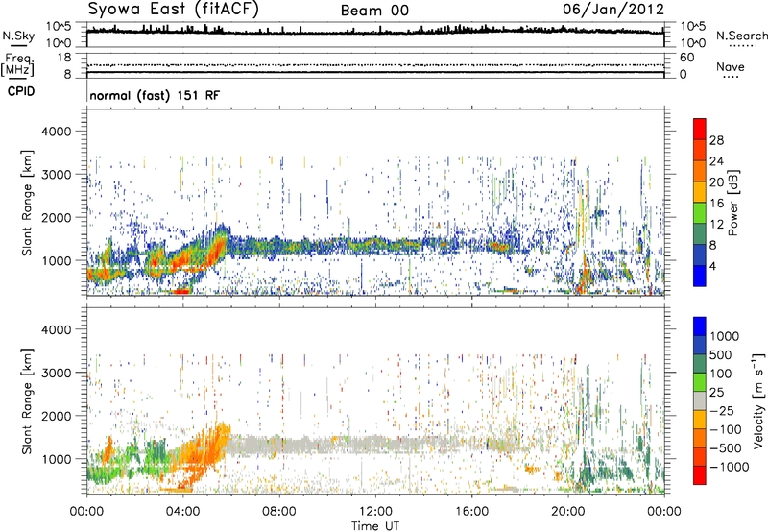The width and height of the screenshot is (768, 532).
Task: Click the red bottom of velocity colorbar
Action: coord(700,475)
